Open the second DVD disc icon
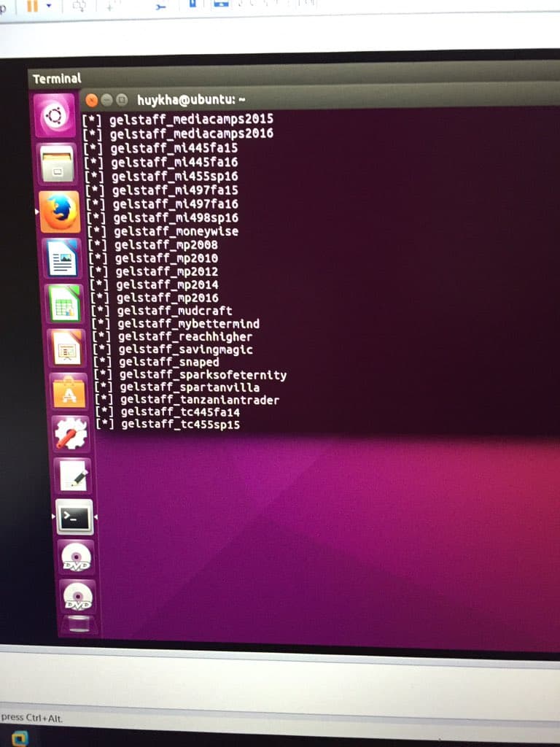 pos(78,597)
